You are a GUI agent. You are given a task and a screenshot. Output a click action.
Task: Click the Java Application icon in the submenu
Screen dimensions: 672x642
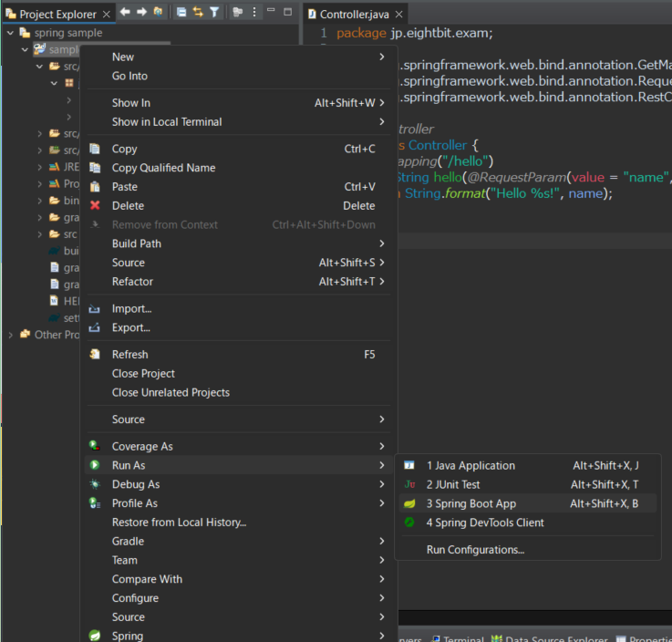(409, 465)
